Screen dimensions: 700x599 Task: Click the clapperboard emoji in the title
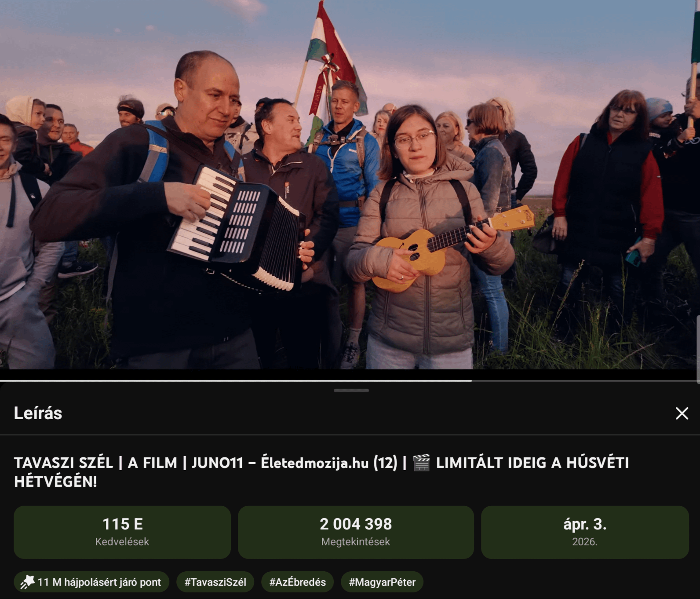421,463
